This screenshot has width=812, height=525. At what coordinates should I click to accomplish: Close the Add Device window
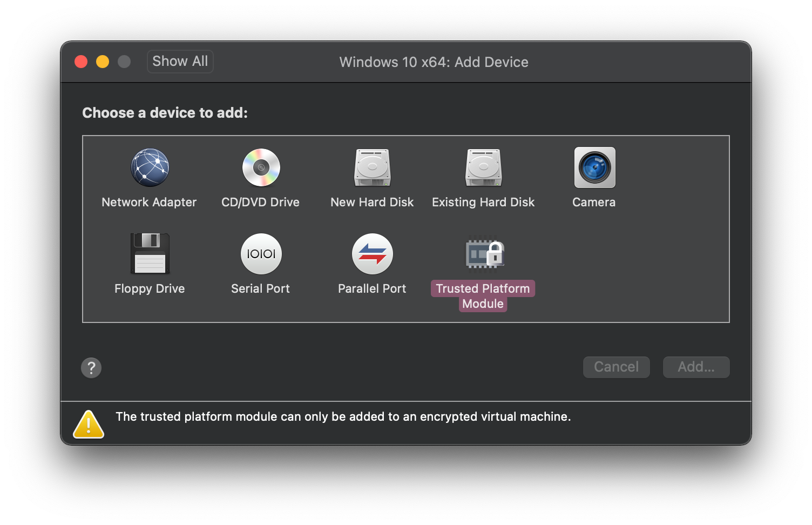pos(81,62)
